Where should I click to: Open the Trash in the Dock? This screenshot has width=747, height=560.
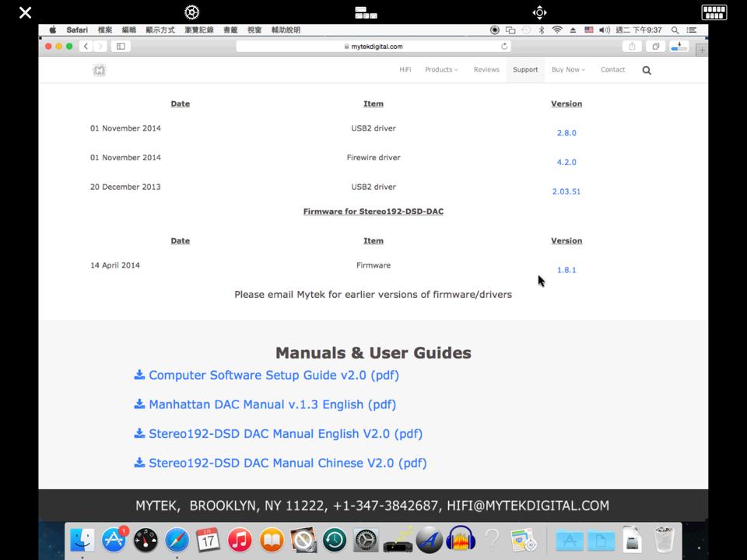664,540
